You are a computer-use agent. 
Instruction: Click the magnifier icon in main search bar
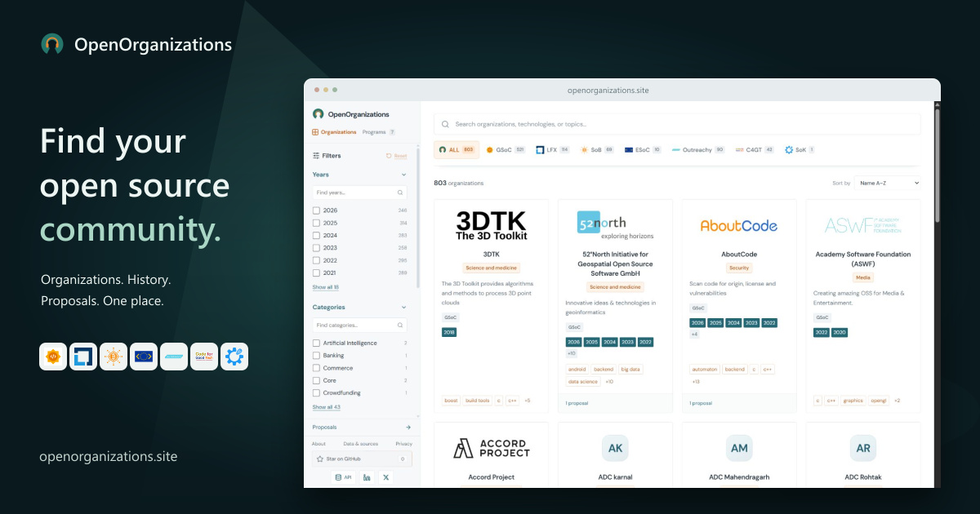pos(445,124)
